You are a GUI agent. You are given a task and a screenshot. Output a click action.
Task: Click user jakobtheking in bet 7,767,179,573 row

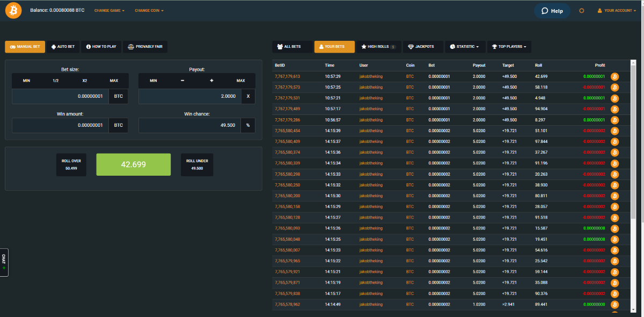pyautogui.click(x=371, y=87)
